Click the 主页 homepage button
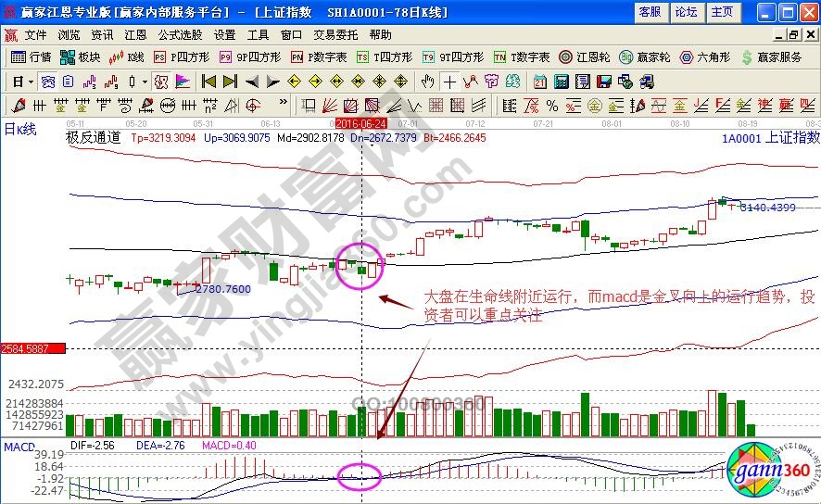 click(x=723, y=12)
